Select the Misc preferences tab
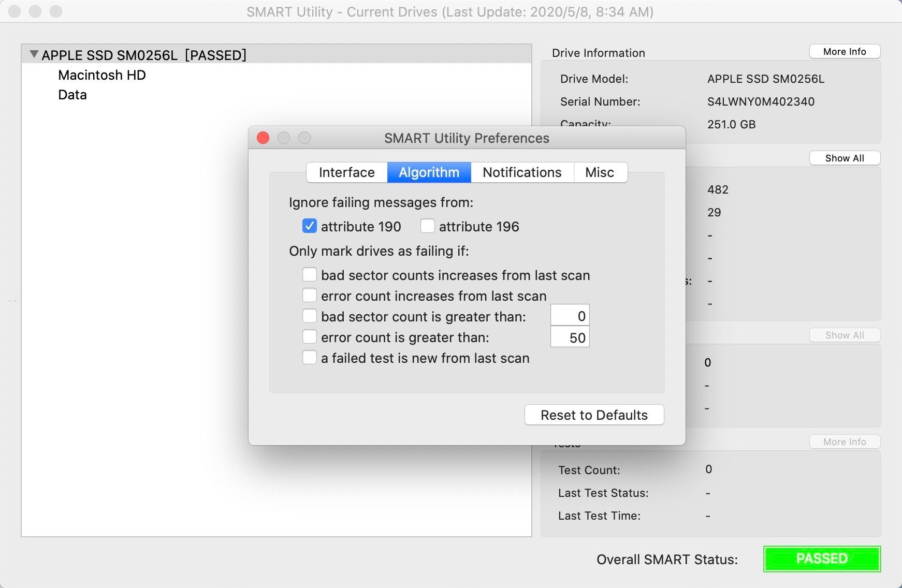 pyautogui.click(x=600, y=172)
